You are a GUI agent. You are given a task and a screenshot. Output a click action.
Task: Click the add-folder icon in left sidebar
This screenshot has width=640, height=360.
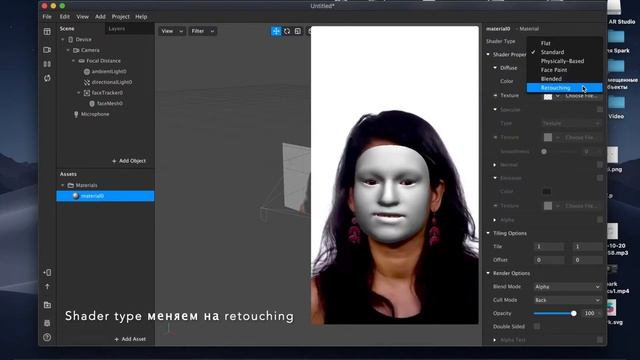tap(47, 305)
